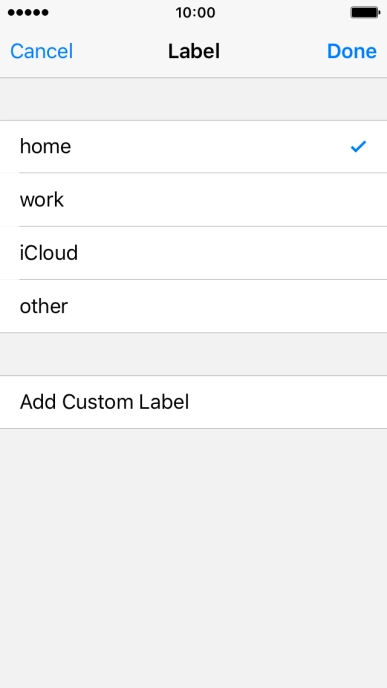
Task: Tap the 10:00 clock in status bar
Action: pyautogui.click(x=195, y=12)
